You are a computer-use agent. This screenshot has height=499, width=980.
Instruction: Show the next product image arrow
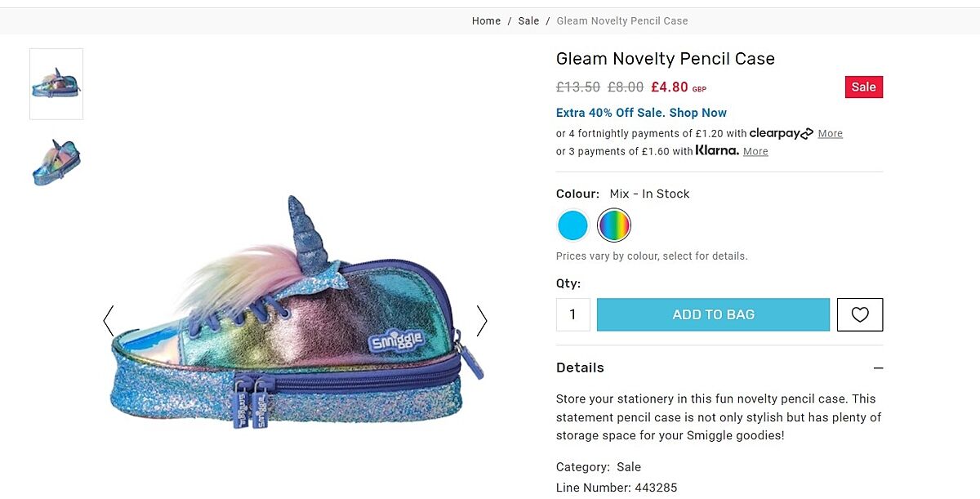tap(481, 321)
